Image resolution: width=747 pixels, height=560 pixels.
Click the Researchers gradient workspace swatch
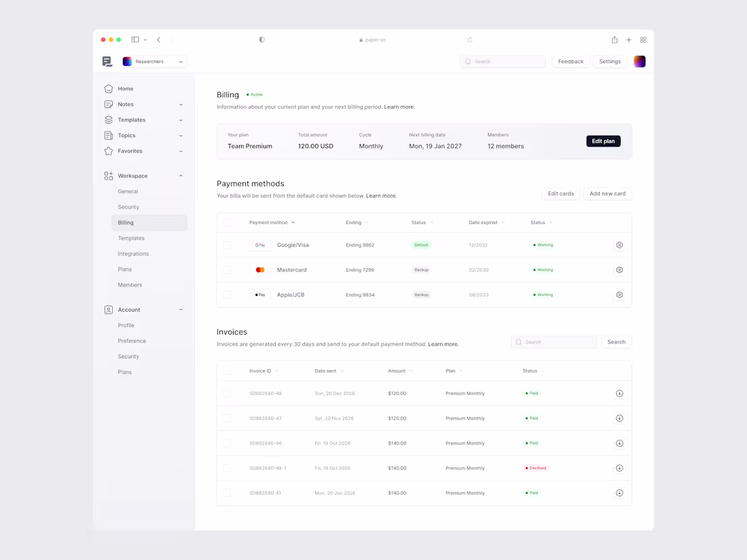click(127, 61)
